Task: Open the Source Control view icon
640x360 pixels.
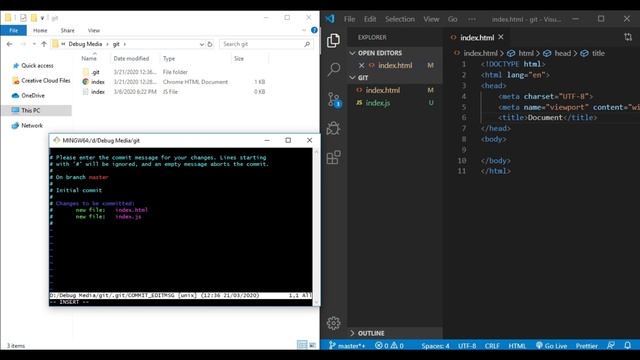Action: (x=334, y=100)
